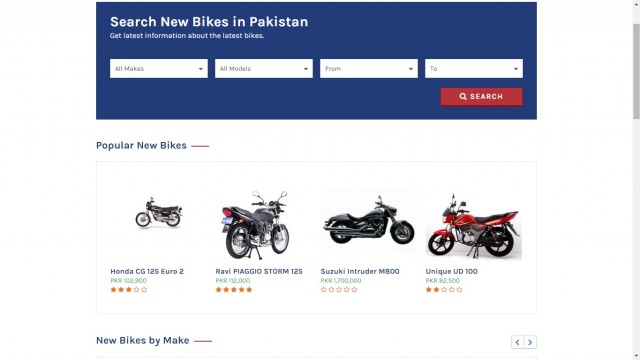Click the vertical page scrollbar thumb
640x360 pixels.
(x=636, y=71)
